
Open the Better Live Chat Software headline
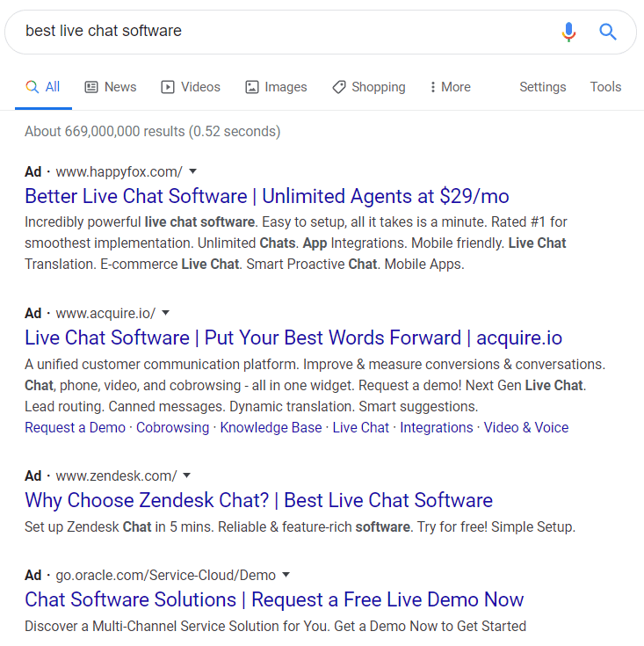(x=267, y=196)
